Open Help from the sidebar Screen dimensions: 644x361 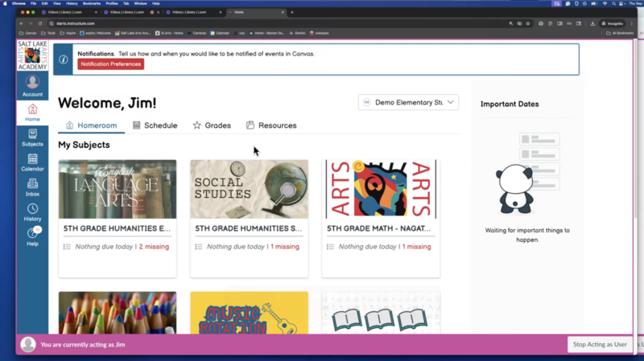pos(32,237)
